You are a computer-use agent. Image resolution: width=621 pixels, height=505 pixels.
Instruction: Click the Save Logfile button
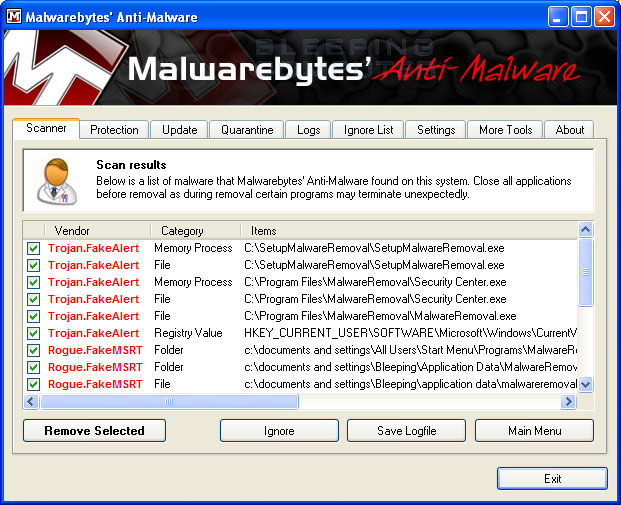point(406,431)
